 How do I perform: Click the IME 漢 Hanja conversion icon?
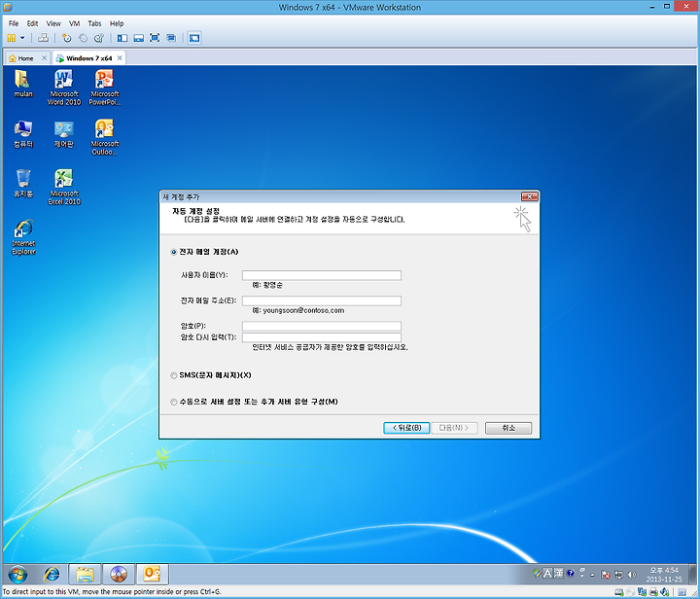tap(558, 574)
